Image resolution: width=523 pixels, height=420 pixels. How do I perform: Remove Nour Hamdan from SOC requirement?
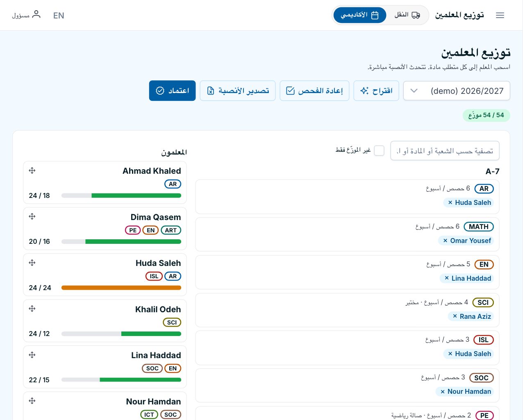click(443, 392)
